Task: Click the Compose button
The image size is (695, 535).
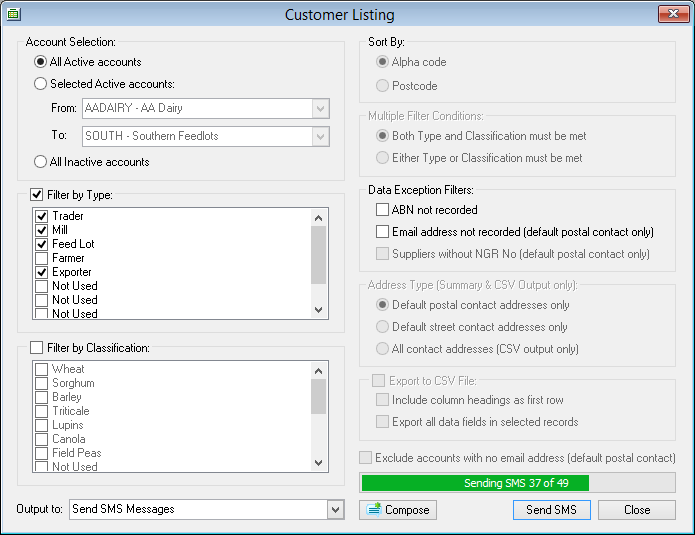Action: coord(398,510)
